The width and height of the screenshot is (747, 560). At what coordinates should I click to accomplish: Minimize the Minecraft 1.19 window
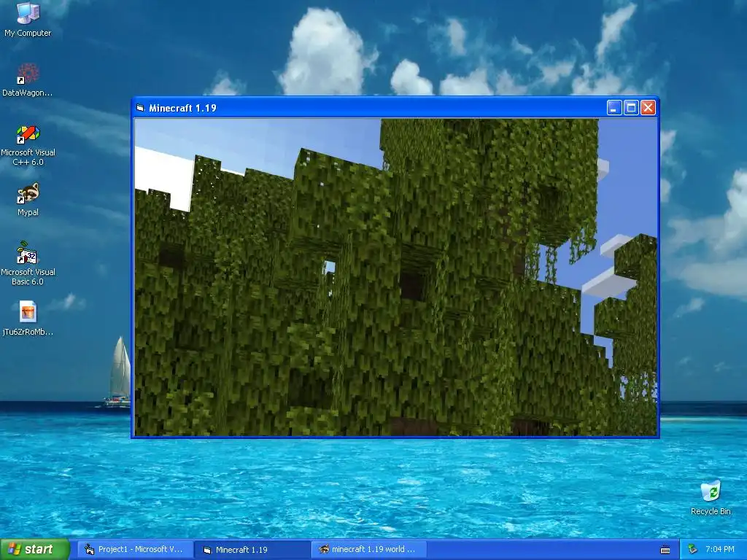[614, 108]
